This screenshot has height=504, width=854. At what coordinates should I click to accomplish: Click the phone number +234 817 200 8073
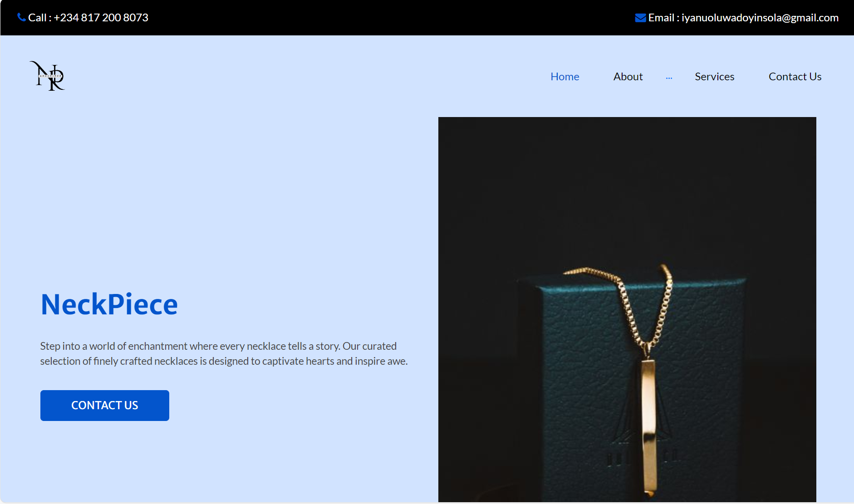(x=101, y=18)
